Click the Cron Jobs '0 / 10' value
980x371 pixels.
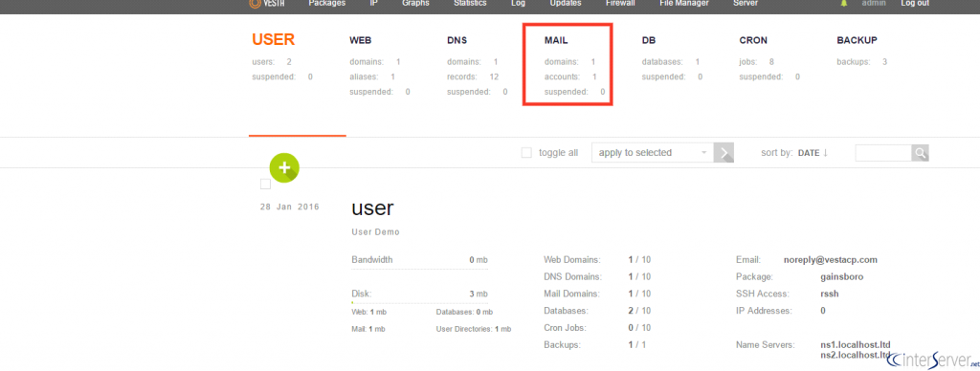(639, 327)
